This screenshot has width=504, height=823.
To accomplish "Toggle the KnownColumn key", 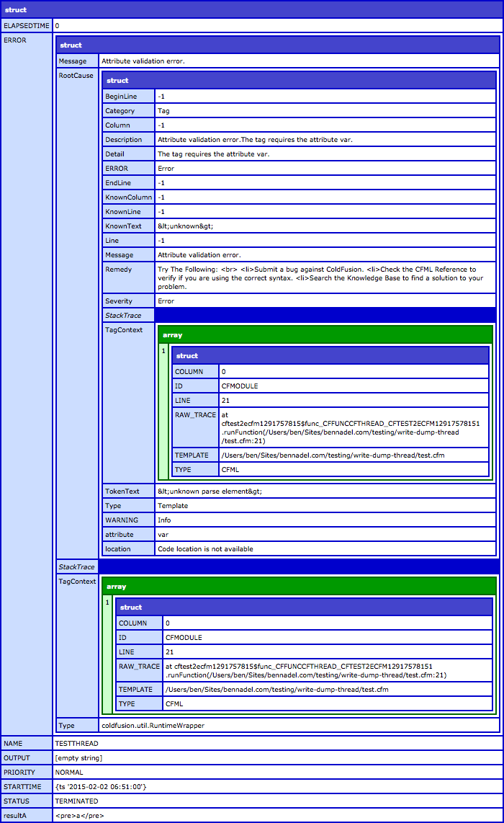I will pyautogui.click(x=128, y=197).
